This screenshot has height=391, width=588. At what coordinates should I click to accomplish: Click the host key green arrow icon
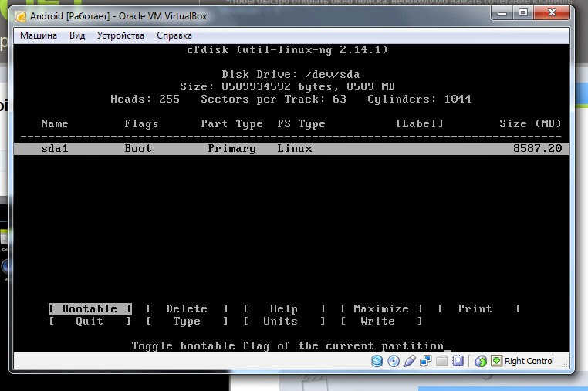(x=496, y=361)
